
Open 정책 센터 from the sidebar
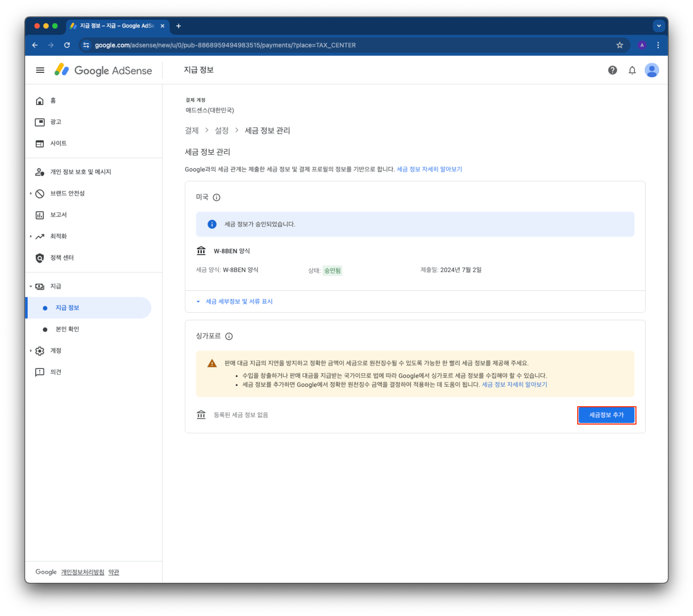tap(62, 258)
